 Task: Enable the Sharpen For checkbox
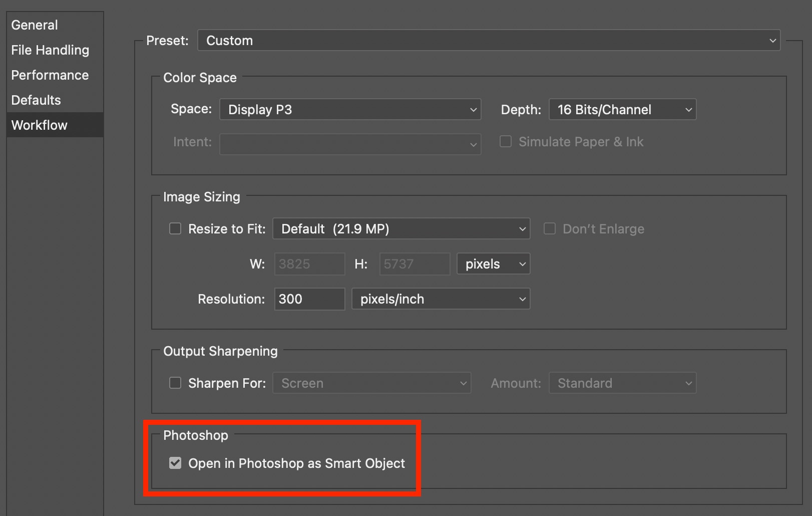tap(175, 383)
